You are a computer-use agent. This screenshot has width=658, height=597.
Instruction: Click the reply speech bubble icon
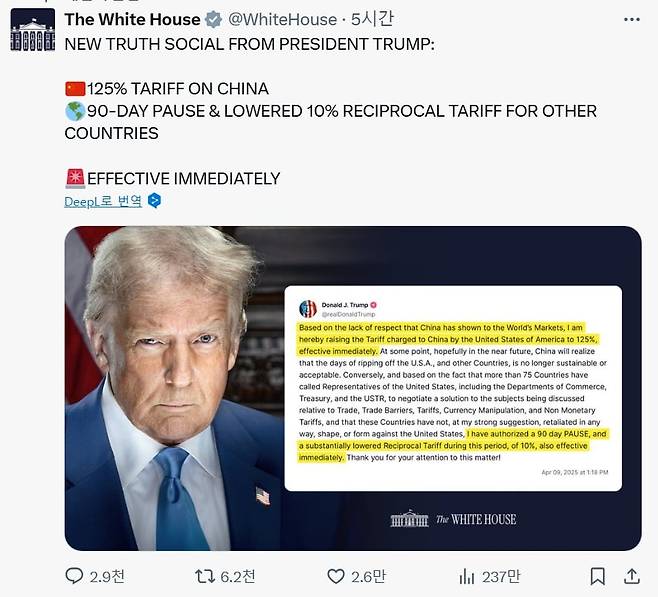click(x=74, y=576)
